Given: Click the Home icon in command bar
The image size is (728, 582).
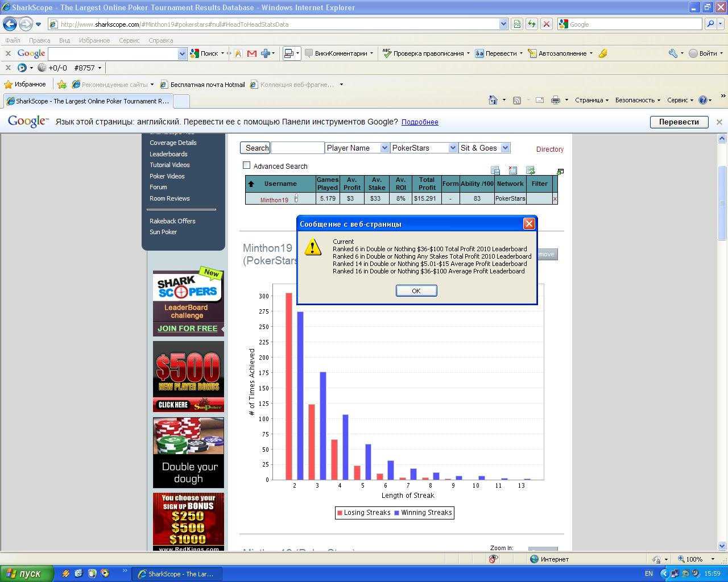Looking at the screenshot, I should click(493, 100).
